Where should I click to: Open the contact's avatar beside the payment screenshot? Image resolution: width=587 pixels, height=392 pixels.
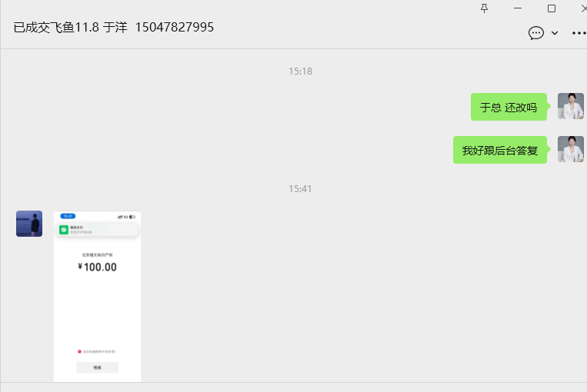(x=29, y=224)
